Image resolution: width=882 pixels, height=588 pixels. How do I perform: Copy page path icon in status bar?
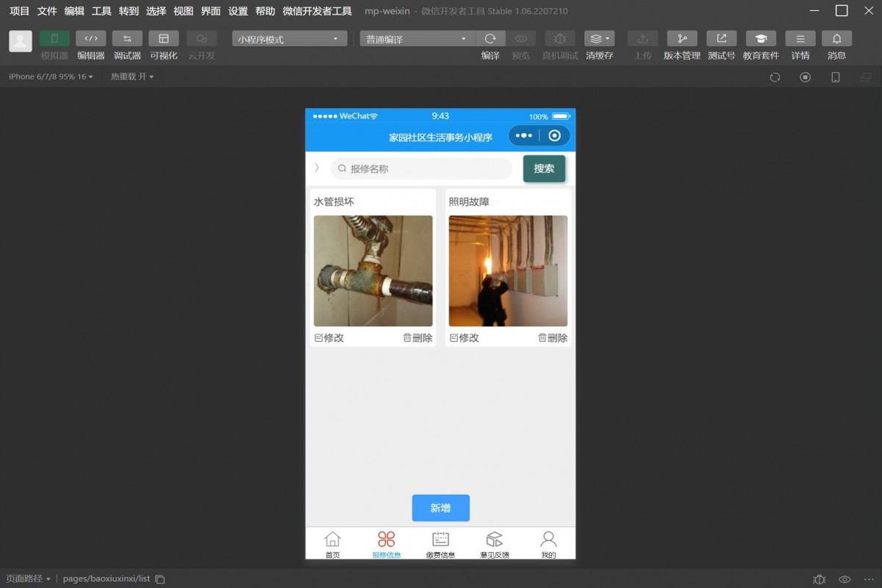[x=160, y=579]
